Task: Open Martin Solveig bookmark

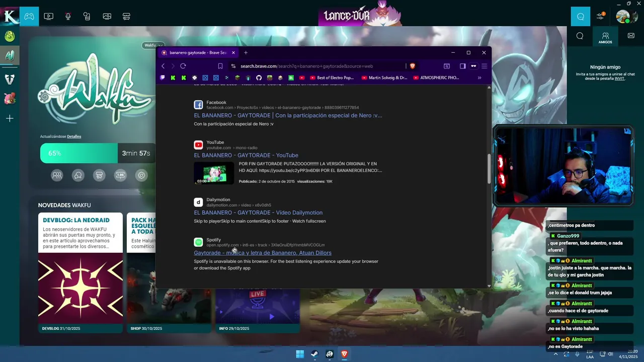Action: pyautogui.click(x=383, y=78)
